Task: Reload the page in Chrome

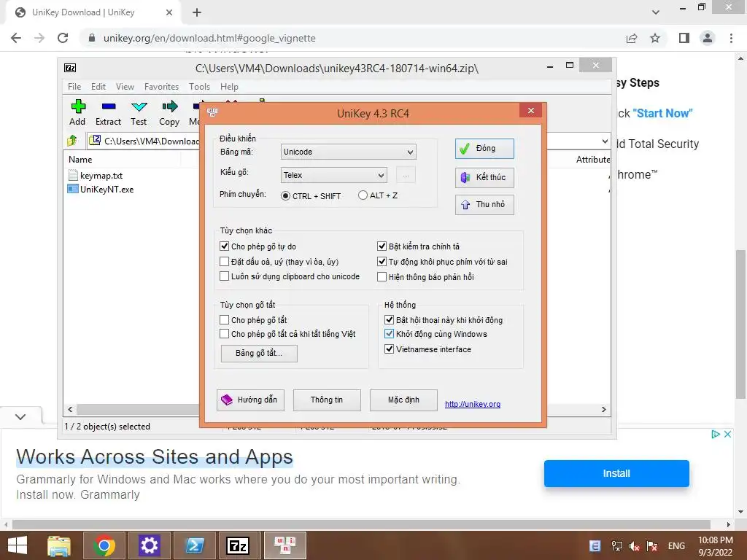Action: pyautogui.click(x=63, y=38)
